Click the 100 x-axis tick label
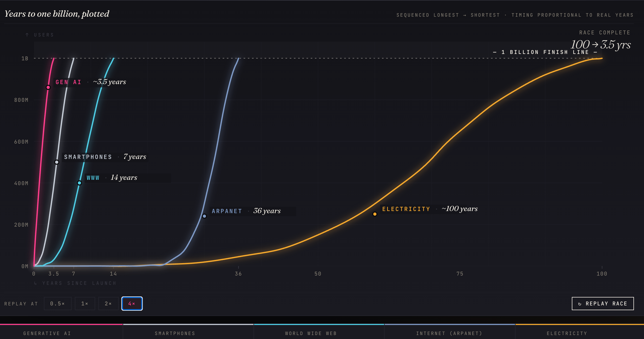Viewport: 644px width, 339px height. click(x=602, y=274)
